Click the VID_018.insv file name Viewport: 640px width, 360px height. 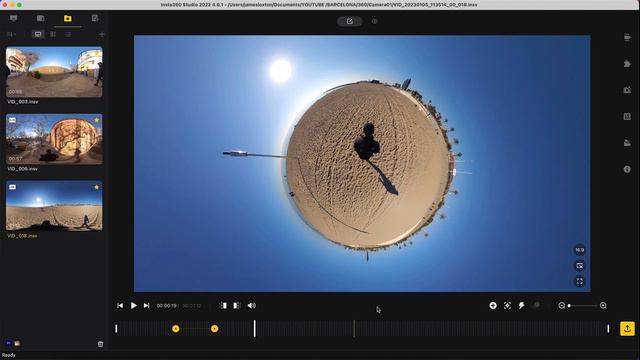click(x=22, y=236)
